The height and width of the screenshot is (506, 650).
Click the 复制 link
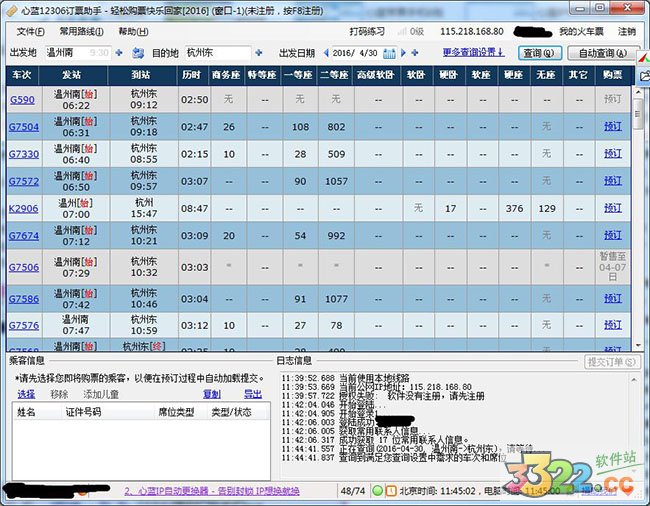211,394
